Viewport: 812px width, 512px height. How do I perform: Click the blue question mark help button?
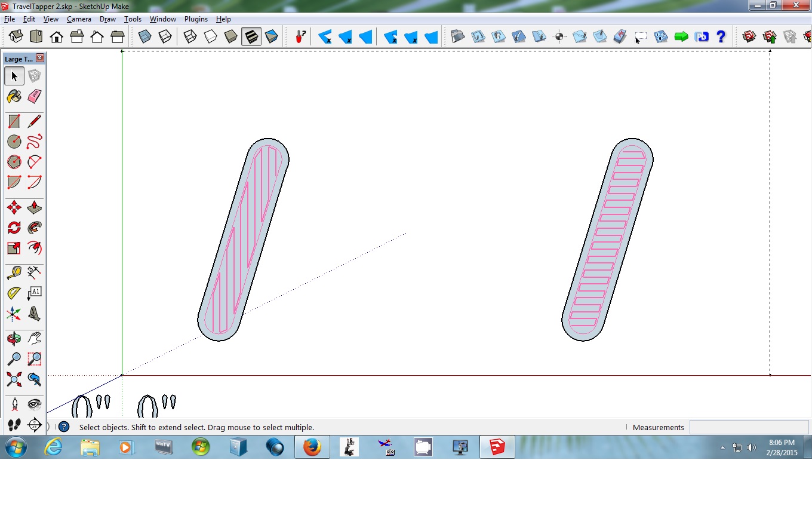(x=721, y=37)
